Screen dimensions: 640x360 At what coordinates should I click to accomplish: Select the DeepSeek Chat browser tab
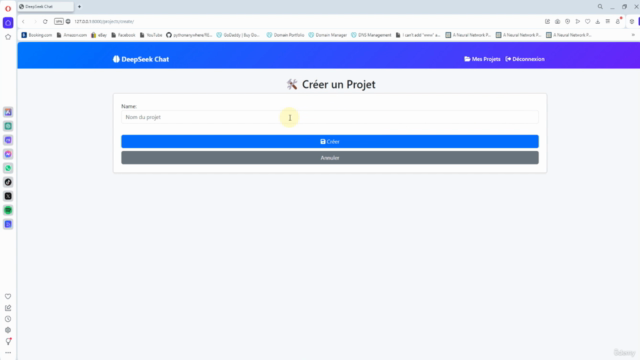click(x=45, y=7)
